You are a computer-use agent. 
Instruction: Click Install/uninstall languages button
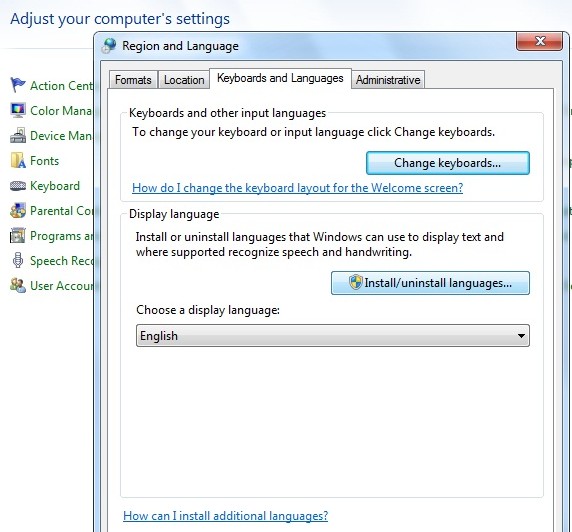coord(430,283)
